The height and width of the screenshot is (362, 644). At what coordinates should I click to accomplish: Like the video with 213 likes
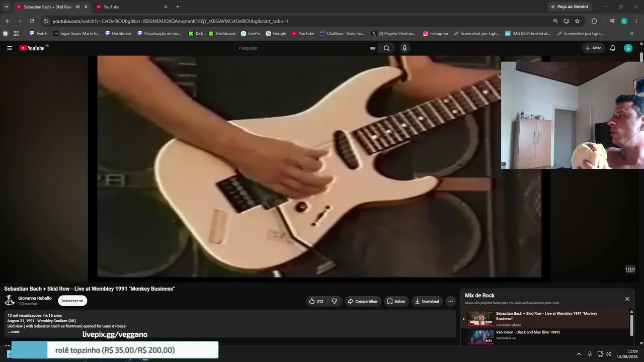[316, 301]
